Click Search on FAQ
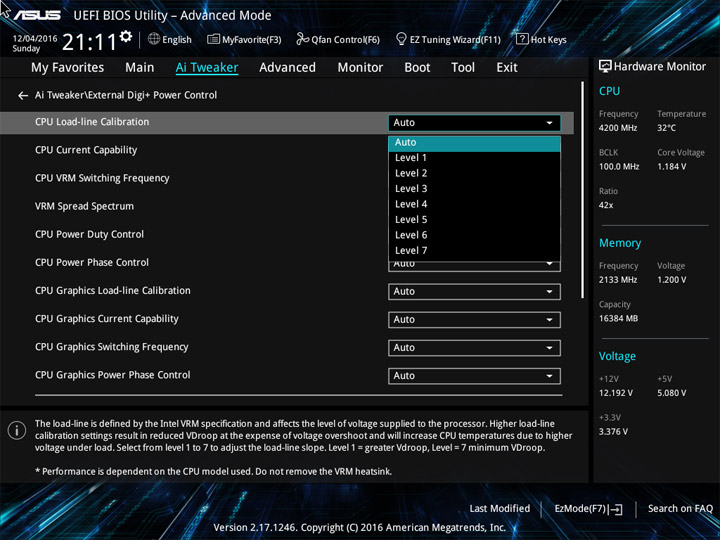 point(681,509)
